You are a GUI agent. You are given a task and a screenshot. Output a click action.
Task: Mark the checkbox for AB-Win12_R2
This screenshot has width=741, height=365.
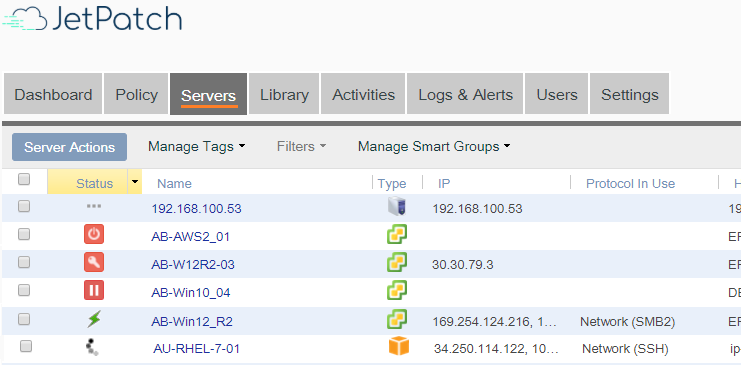(24, 319)
